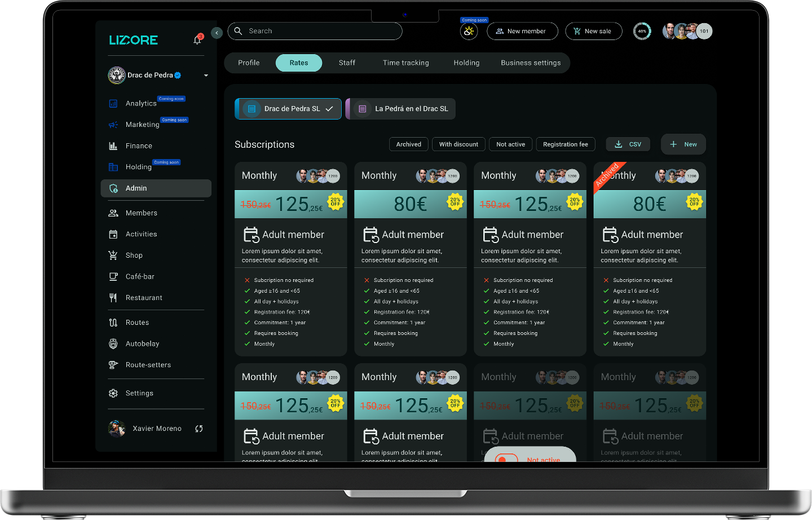Create a subscription with the New button
812x520 pixels.
click(683, 144)
